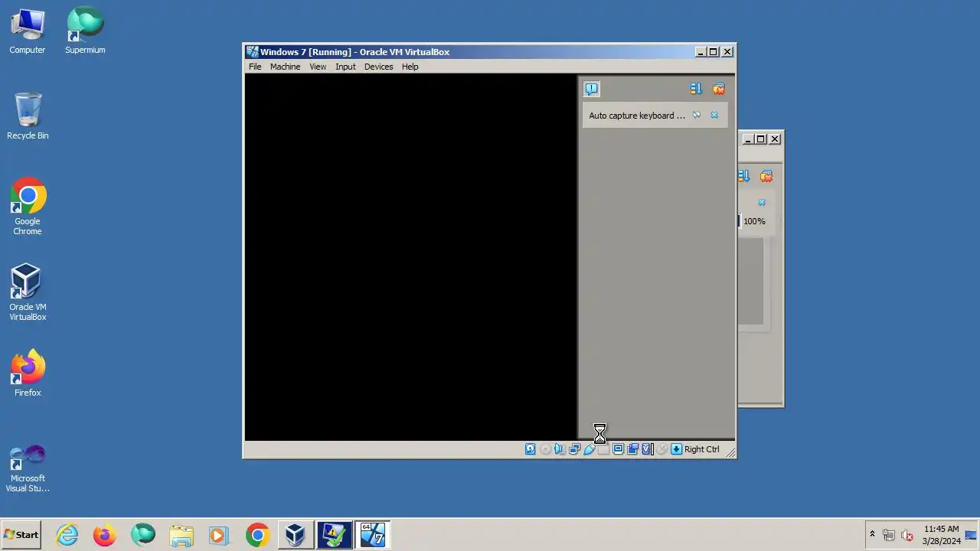Viewport: 980px width, 551px height.
Task: Select the Supermium desktop shortcut
Action: click(85, 31)
